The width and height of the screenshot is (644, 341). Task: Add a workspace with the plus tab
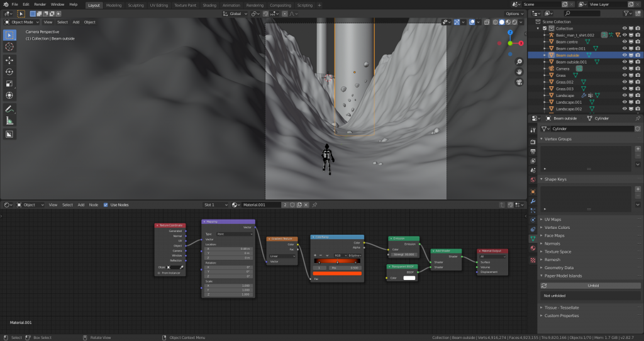click(x=319, y=5)
